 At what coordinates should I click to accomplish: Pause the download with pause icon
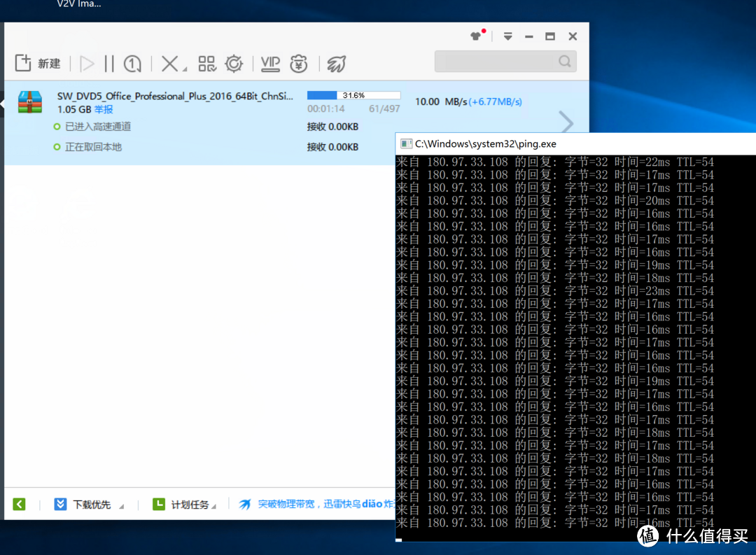[109, 64]
